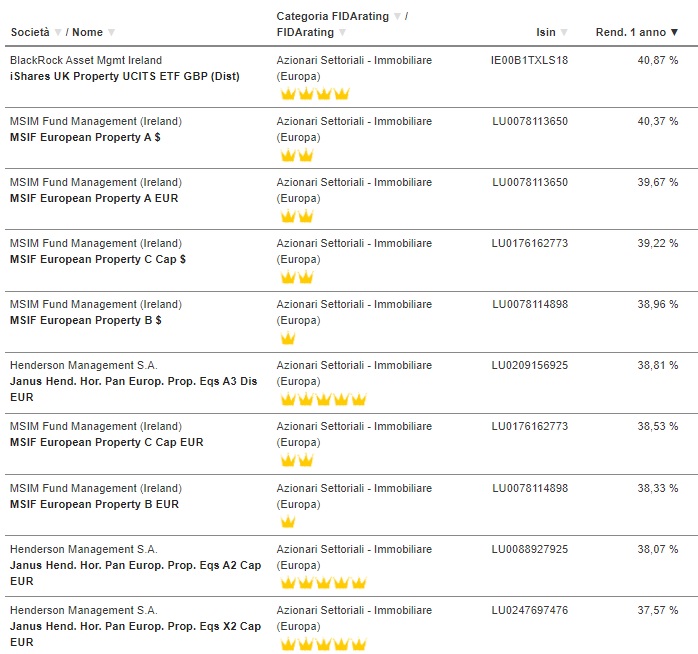This screenshot has height=654, width=698.
Task: Click the crown rating of MSIF European Property A $
Action: pyautogui.click(x=297, y=155)
